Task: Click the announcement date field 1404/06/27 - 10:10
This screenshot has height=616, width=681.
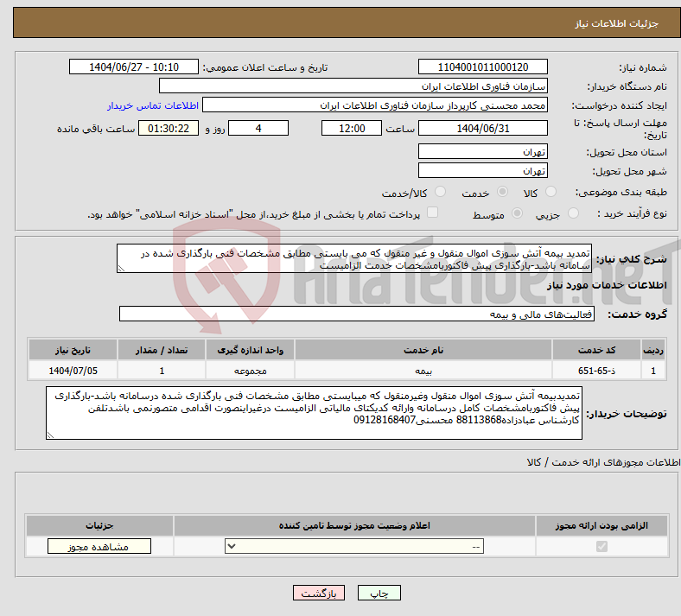Action: click(134, 67)
